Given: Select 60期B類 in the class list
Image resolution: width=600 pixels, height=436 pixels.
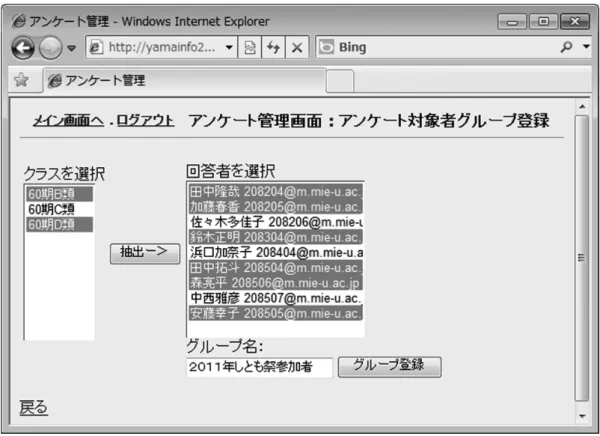Looking at the screenshot, I should tap(60, 194).
